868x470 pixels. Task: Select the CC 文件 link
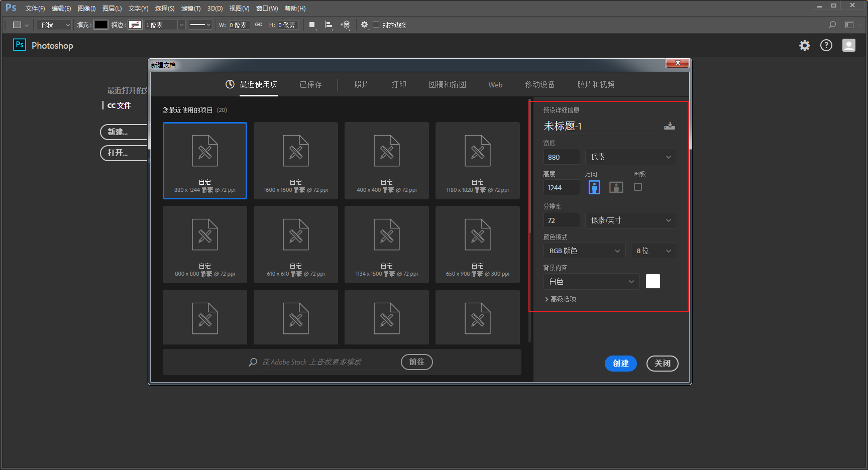click(x=119, y=105)
